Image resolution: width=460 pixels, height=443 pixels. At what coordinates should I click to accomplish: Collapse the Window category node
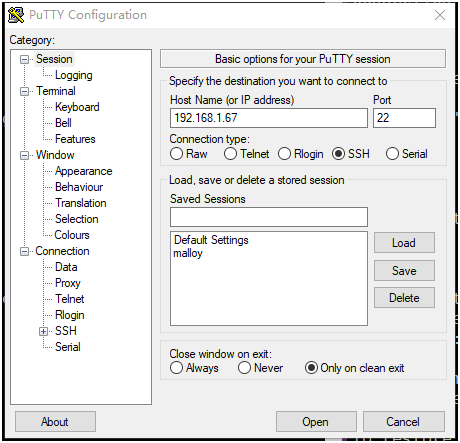(24, 155)
